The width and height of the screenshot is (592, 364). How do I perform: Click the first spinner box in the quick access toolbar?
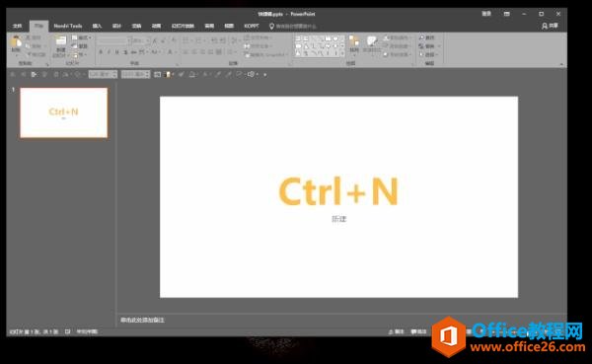103,74
